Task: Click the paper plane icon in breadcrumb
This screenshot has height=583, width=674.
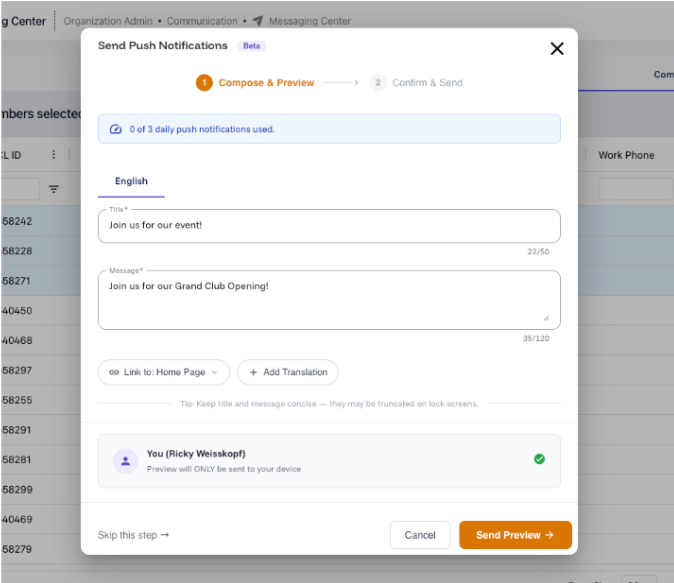Action: pos(257,21)
